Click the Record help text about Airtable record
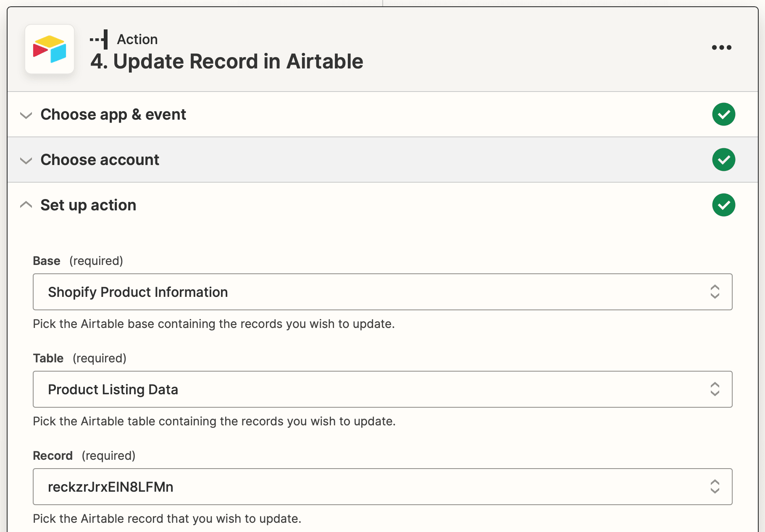Screen dimensions: 765x532 [167, 519]
